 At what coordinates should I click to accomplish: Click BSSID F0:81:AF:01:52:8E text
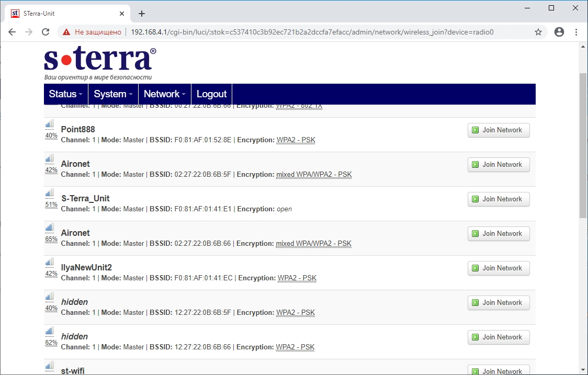click(203, 140)
